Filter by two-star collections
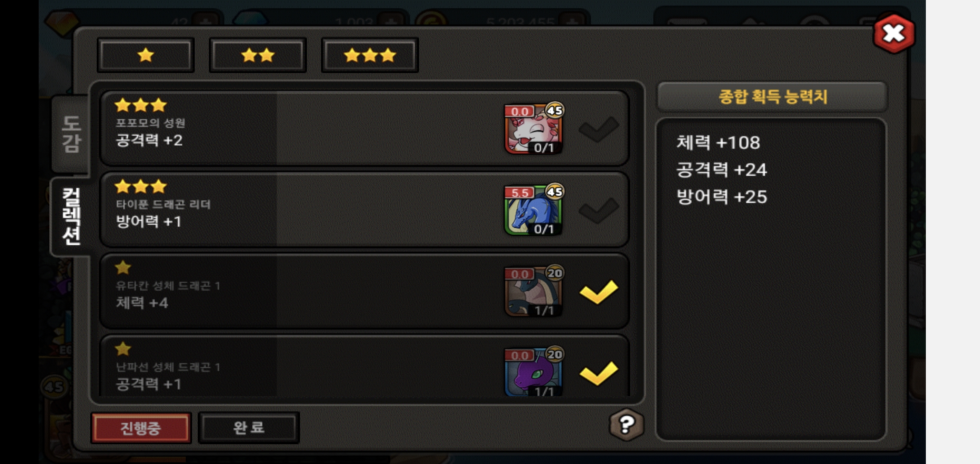Screen dimensions: 980x464 [258, 55]
